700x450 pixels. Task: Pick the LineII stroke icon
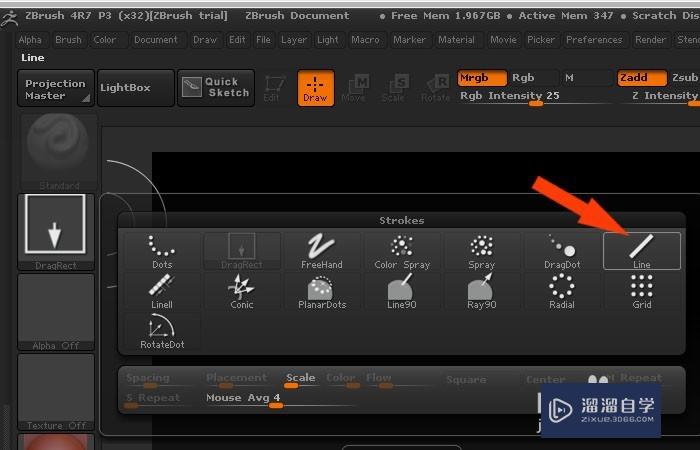162,291
